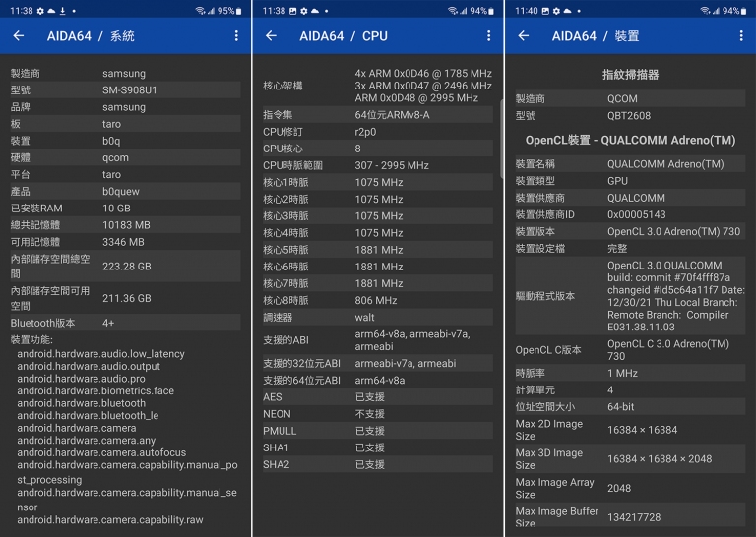Select the 支援的ABI row
The image size is (756, 537).
coord(378,340)
